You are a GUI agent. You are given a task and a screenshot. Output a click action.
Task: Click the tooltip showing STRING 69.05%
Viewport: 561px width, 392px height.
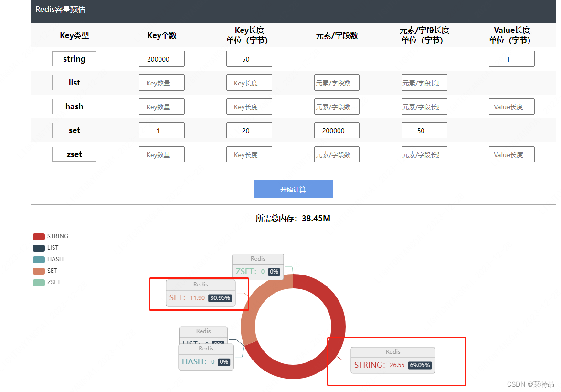coord(392,359)
